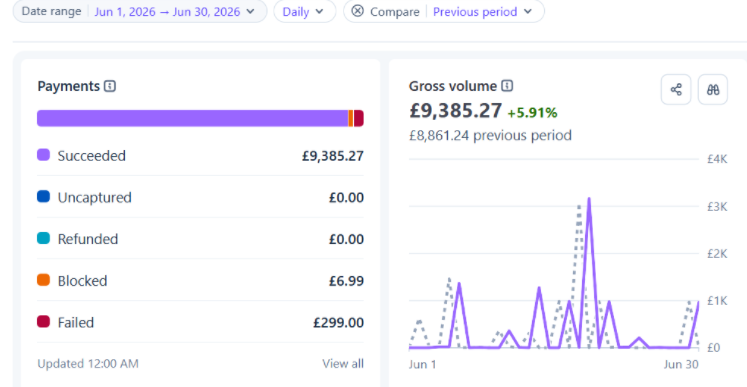Click the Gross volume info icon
The height and width of the screenshot is (387, 747).
coord(507,86)
